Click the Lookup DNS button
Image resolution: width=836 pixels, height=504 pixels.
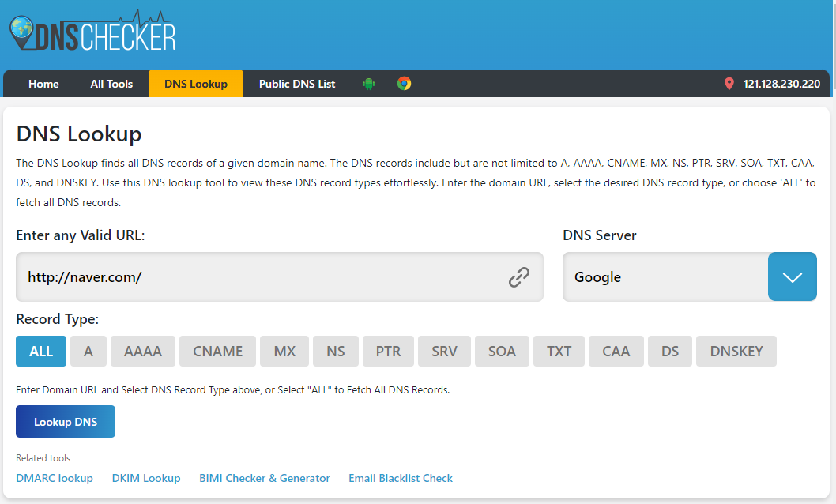click(65, 421)
